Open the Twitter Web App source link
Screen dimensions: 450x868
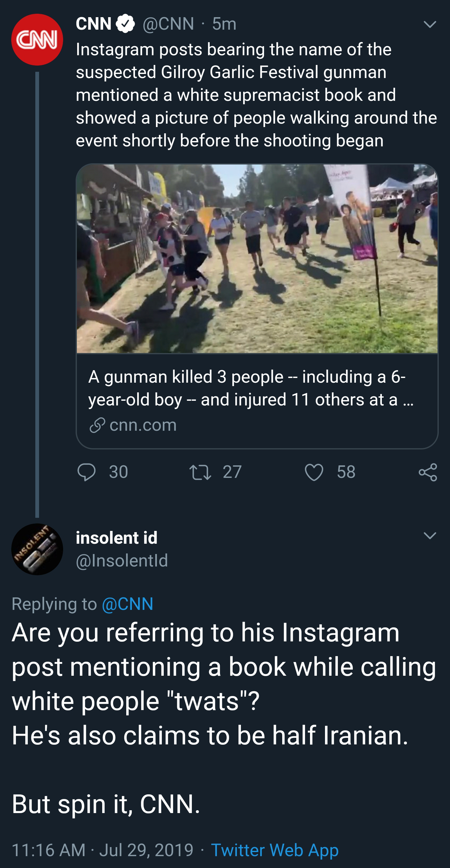pos(275,850)
